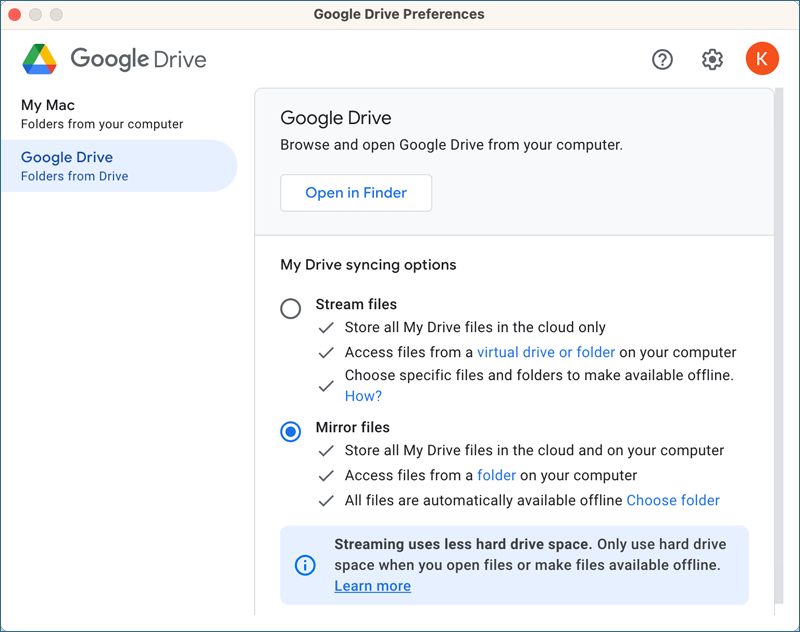Click the window title 'Google Drive Preferences'

[399, 14]
